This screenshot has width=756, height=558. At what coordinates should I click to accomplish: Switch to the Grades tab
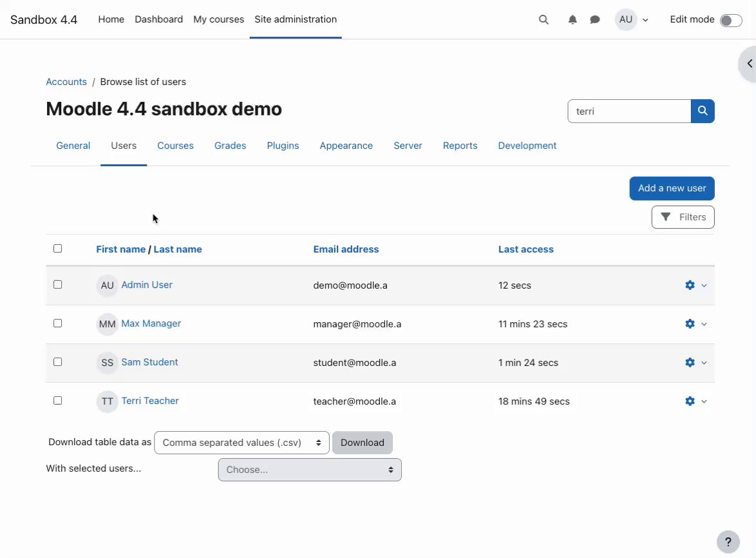[230, 146]
